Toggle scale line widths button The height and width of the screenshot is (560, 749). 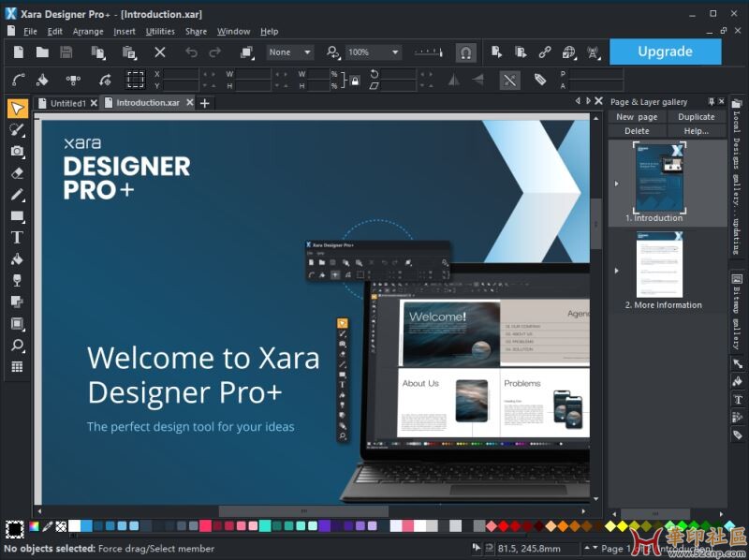(x=509, y=80)
